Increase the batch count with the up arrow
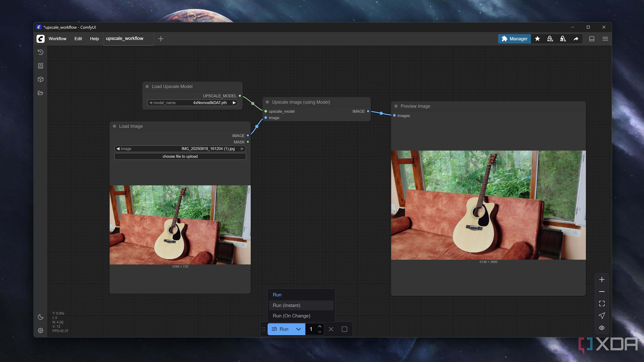The width and height of the screenshot is (644, 362). point(319,326)
